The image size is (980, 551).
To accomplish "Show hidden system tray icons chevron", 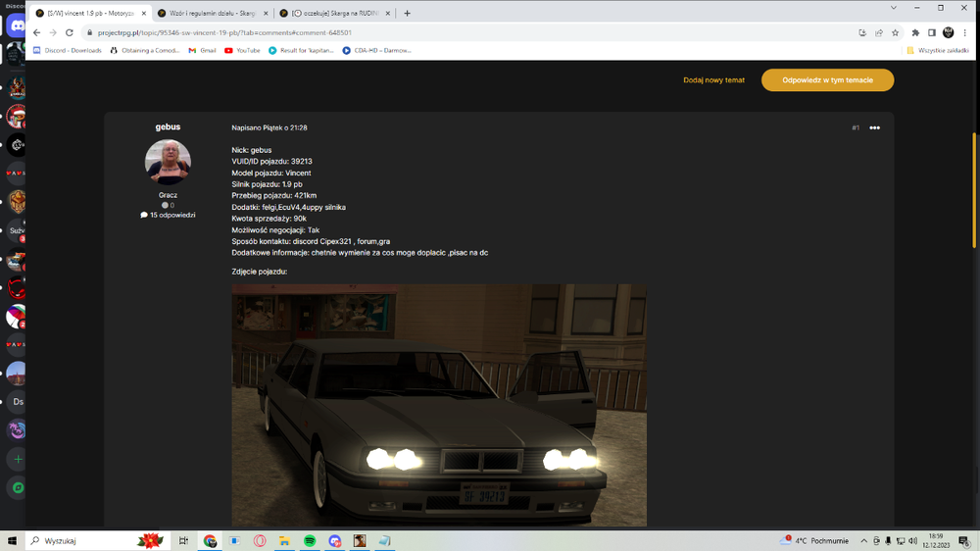I will pyautogui.click(x=863, y=541).
